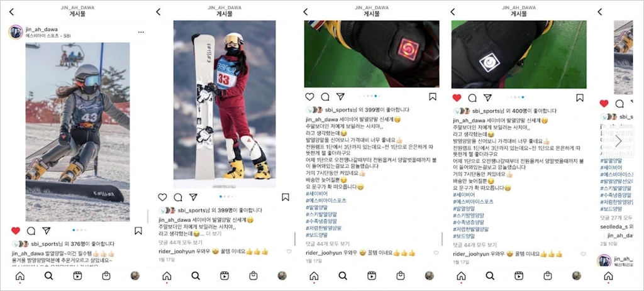This screenshot has height=291, width=644.
Task: Open profile avatar tab in leftmost bottom bar
Action: coord(135,276)
